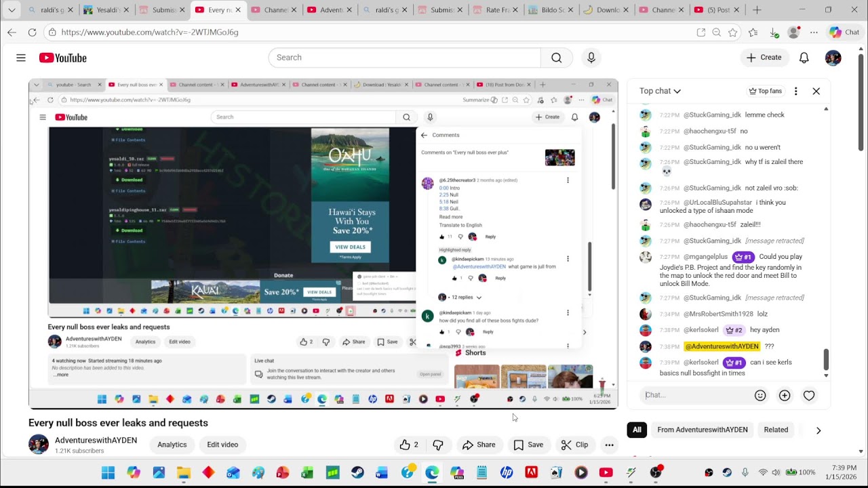Focus the Chat message input

click(696, 395)
